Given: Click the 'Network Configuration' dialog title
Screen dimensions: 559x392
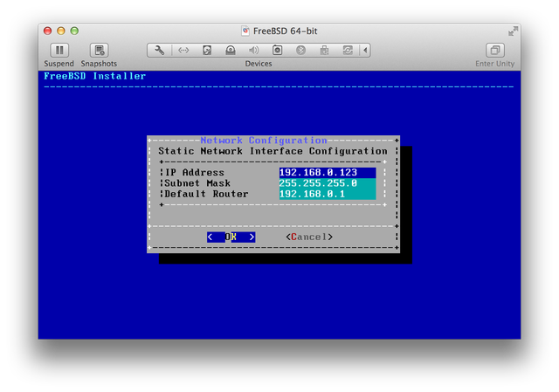Looking at the screenshot, I should tap(264, 141).
